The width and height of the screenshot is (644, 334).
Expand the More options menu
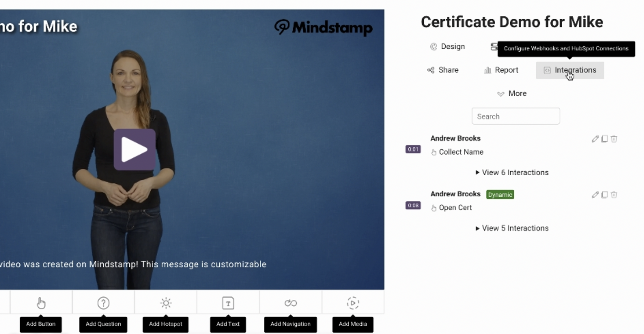pos(512,94)
